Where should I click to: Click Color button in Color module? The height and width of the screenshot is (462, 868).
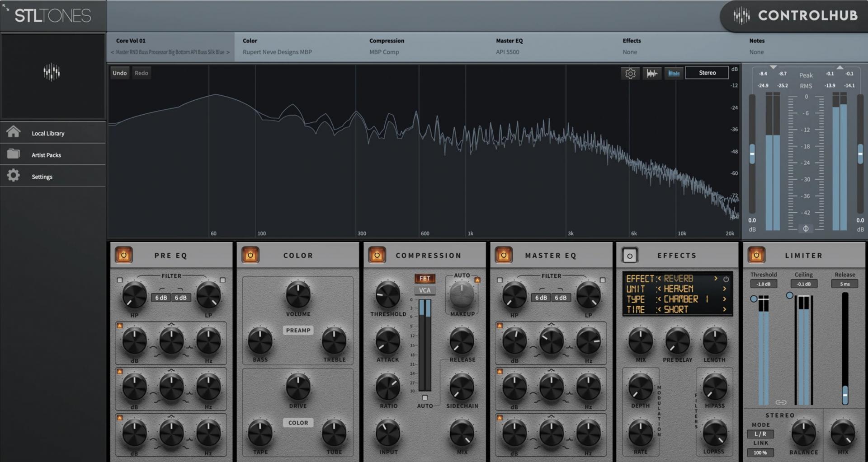298,423
